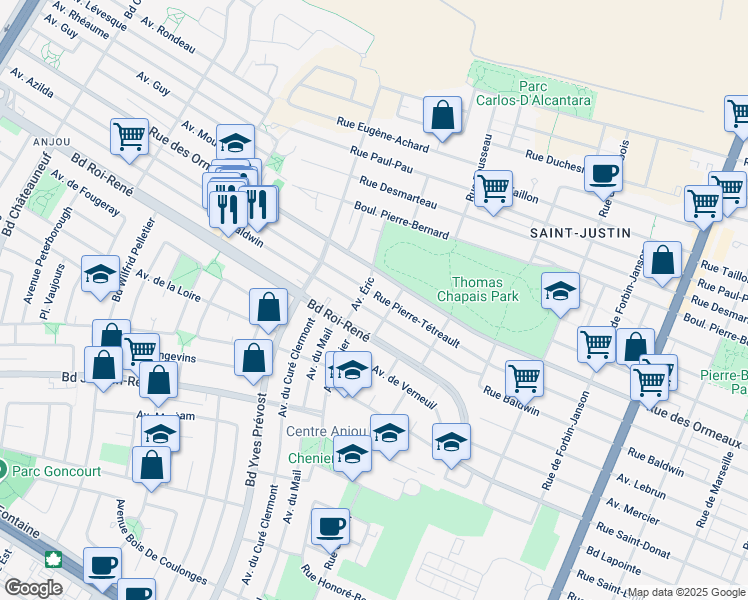This screenshot has height=600, width=748.
Task: Select Parc Carlos-D'Alcantara label
Action: click(533, 93)
